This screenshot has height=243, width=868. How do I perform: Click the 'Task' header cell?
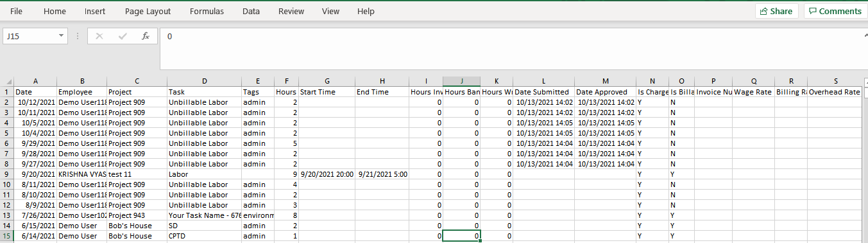pyautogui.click(x=204, y=92)
